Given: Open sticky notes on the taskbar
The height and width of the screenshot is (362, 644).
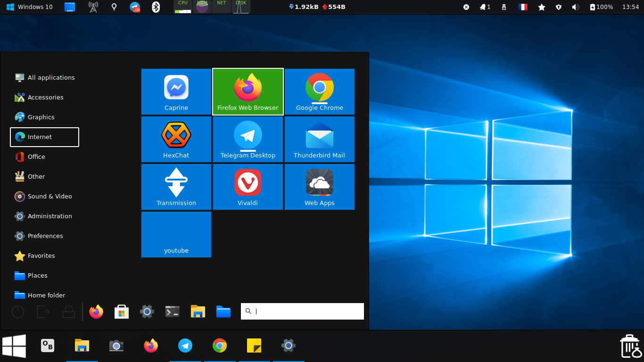Looking at the screenshot, I should point(254,346).
